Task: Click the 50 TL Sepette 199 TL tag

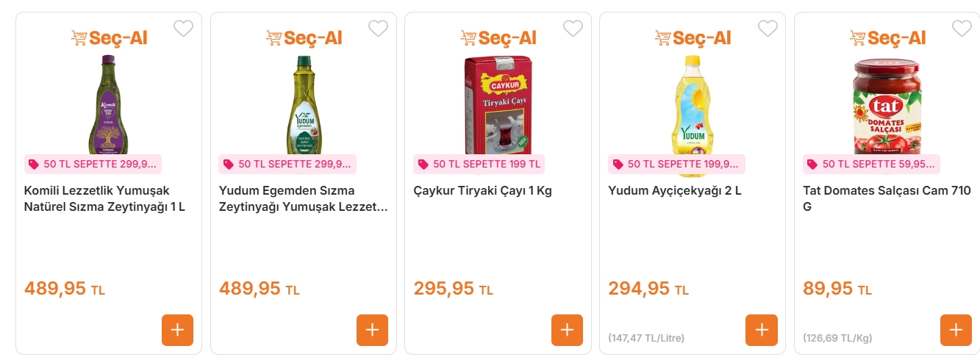Action: 479,164
